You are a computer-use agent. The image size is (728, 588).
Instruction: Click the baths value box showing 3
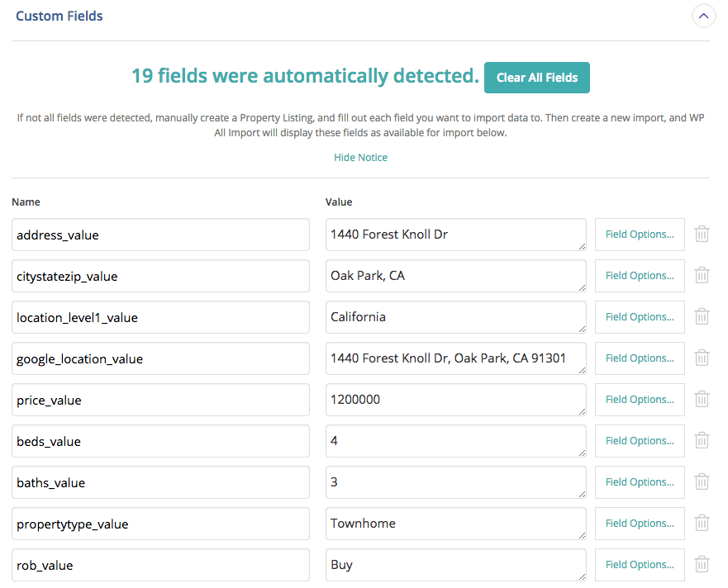coord(456,482)
